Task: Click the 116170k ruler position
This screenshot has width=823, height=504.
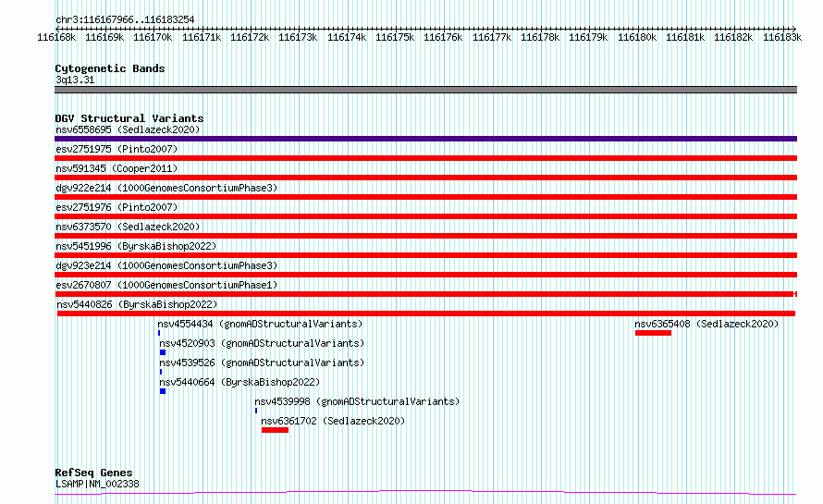Action: [x=153, y=37]
